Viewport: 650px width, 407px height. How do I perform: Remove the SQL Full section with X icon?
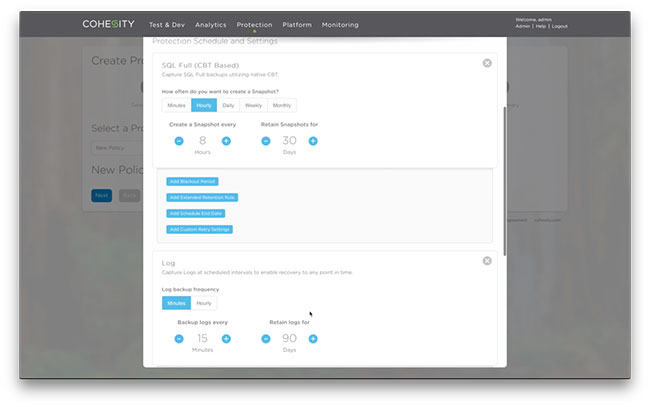[x=487, y=63]
